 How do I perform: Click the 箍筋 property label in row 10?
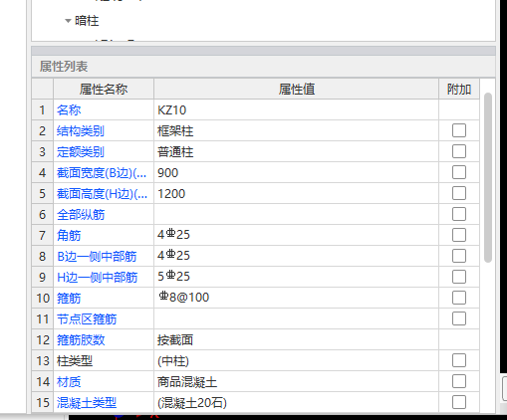pyautogui.click(x=69, y=298)
